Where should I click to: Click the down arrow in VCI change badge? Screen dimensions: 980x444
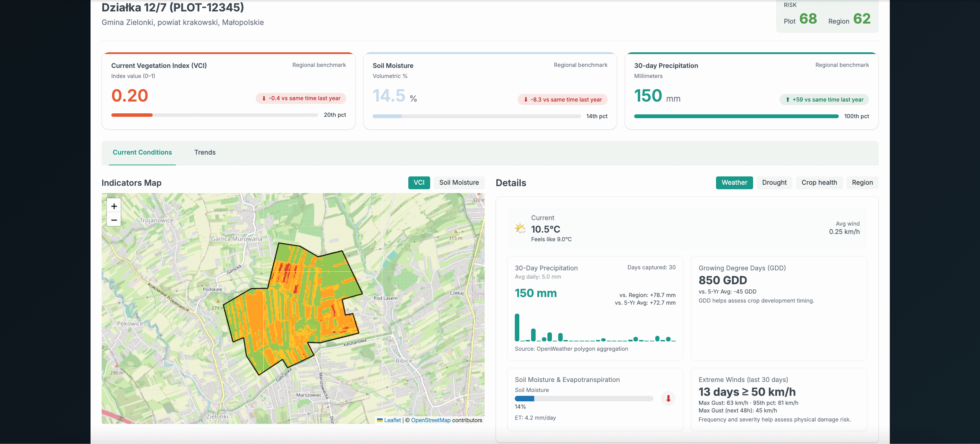(264, 98)
